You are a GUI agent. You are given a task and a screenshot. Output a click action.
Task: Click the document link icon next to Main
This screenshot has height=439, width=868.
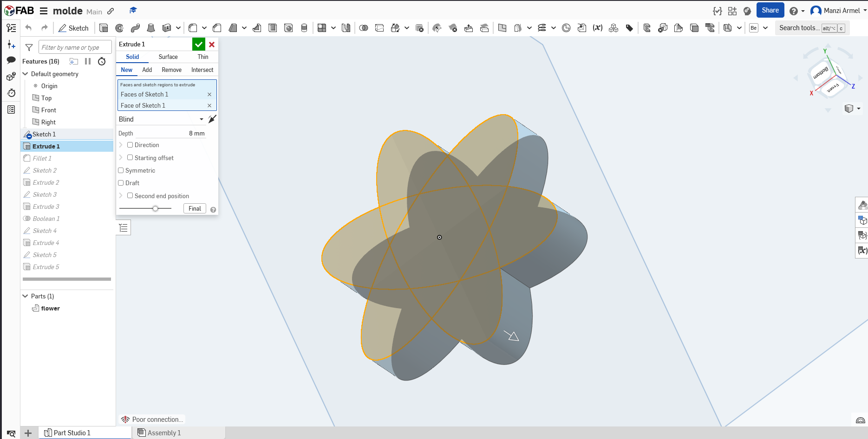point(111,11)
